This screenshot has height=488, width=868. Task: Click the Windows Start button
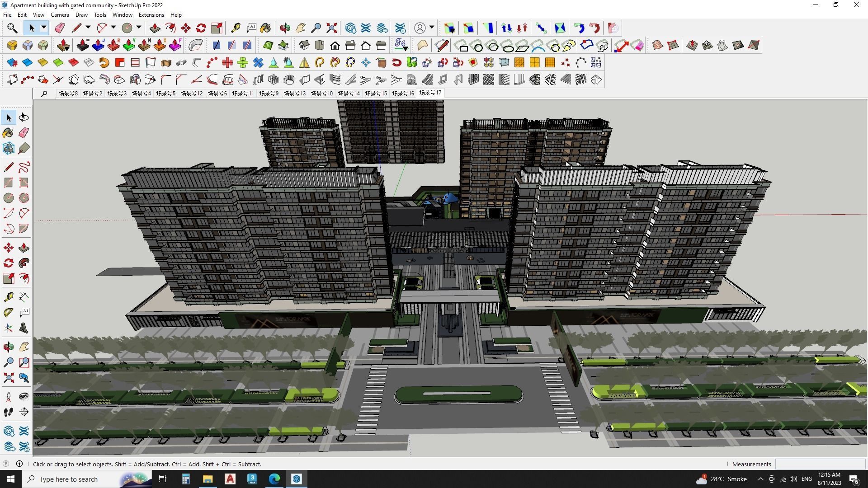pyautogui.click(x=9, y=479)
